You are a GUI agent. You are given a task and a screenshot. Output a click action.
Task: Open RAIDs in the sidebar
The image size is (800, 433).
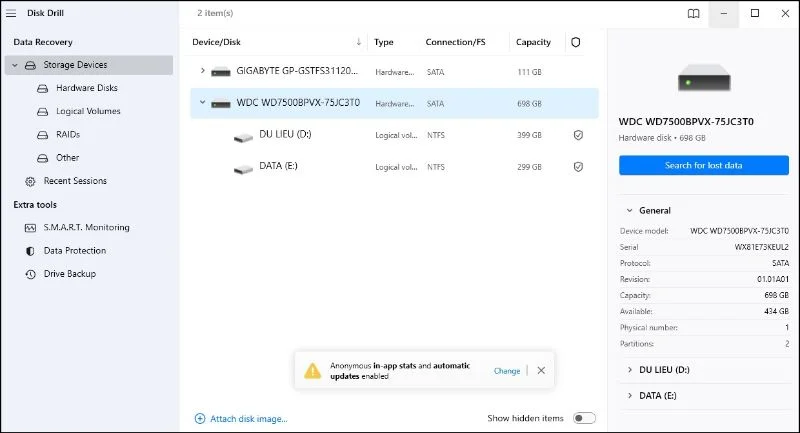tap(68, 135)
